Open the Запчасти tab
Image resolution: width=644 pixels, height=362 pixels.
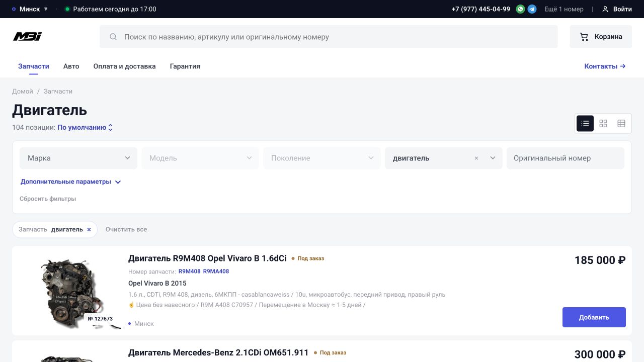point(34,66)
